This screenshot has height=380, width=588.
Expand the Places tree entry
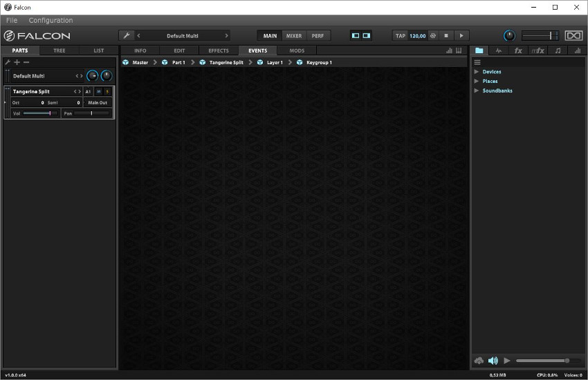tap(476, 81)
